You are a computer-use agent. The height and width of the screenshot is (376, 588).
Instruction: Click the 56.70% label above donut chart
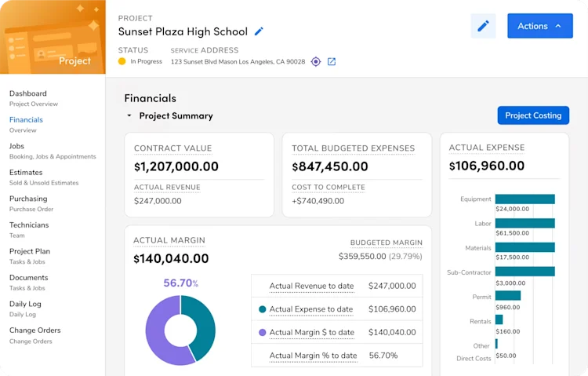point(181,283)
